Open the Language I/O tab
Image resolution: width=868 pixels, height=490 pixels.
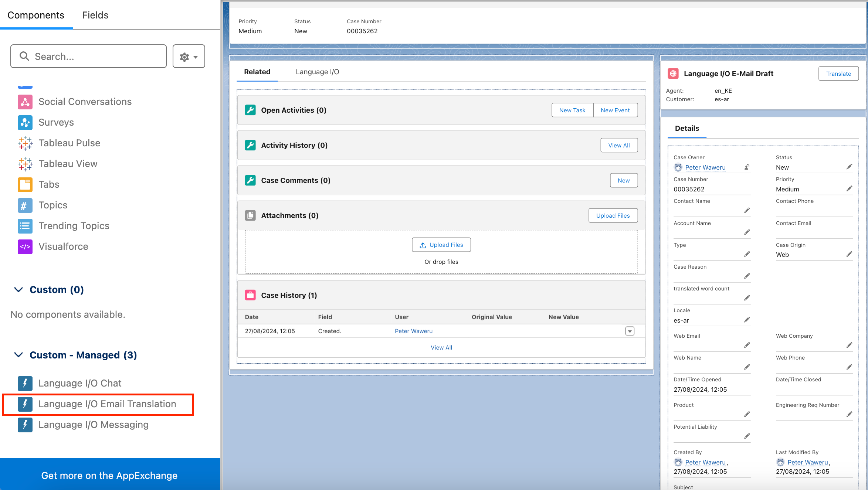click(317, 72)
